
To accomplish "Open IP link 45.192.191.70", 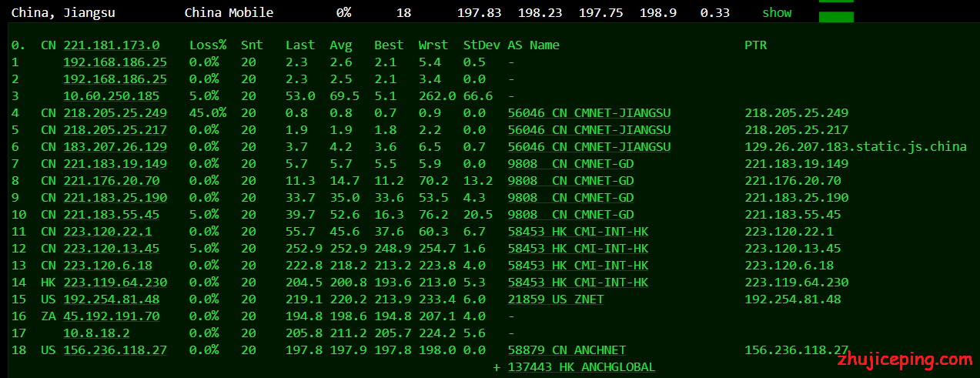I will 112,316.
